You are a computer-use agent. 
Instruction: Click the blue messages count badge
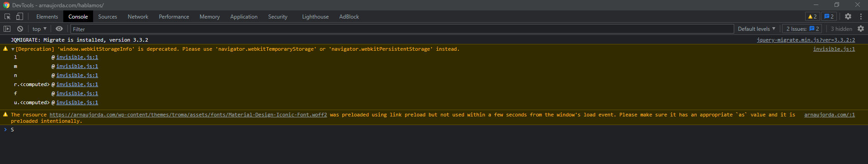tap(829, 16)
